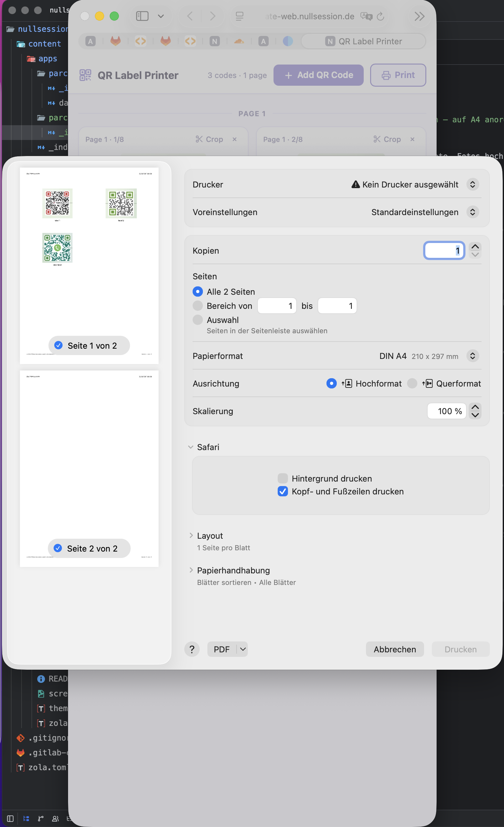The image size is (504, 827).
Task: Show more Safari toolbar items chevrons
Action: (420, 16)
